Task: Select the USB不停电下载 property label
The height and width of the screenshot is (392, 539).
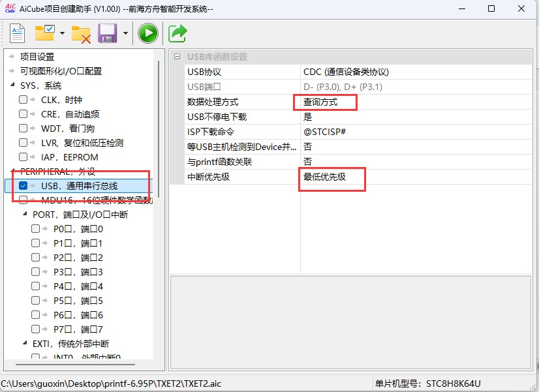Action: pyautogui.click(x=217, y=117)
